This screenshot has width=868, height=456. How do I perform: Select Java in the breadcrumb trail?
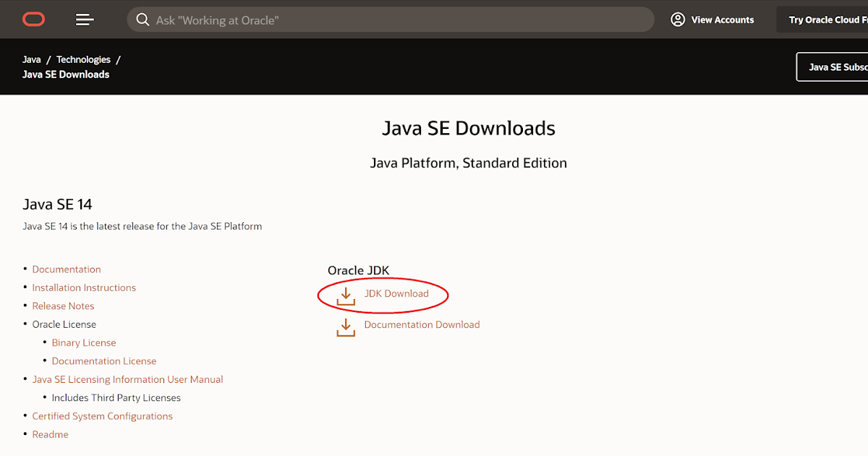[x=32, y=59]
